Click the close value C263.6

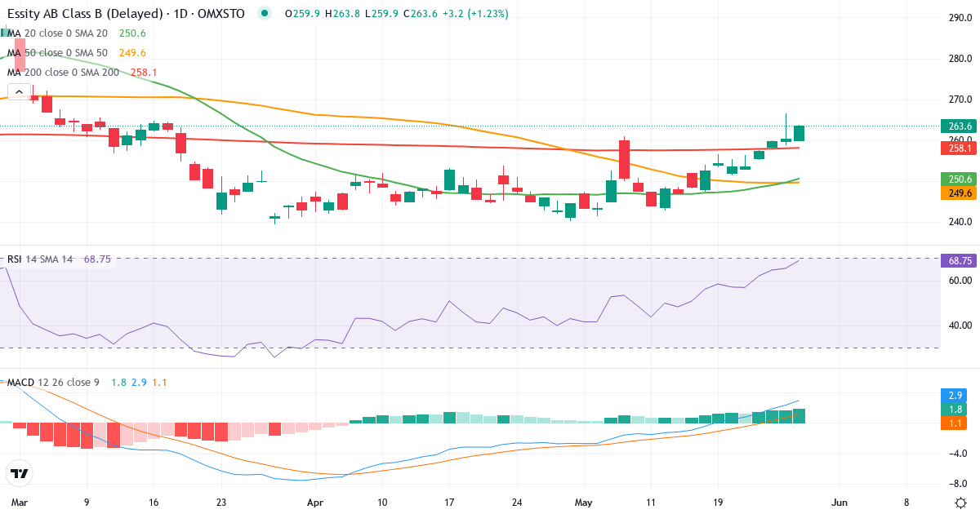(422, 14)
